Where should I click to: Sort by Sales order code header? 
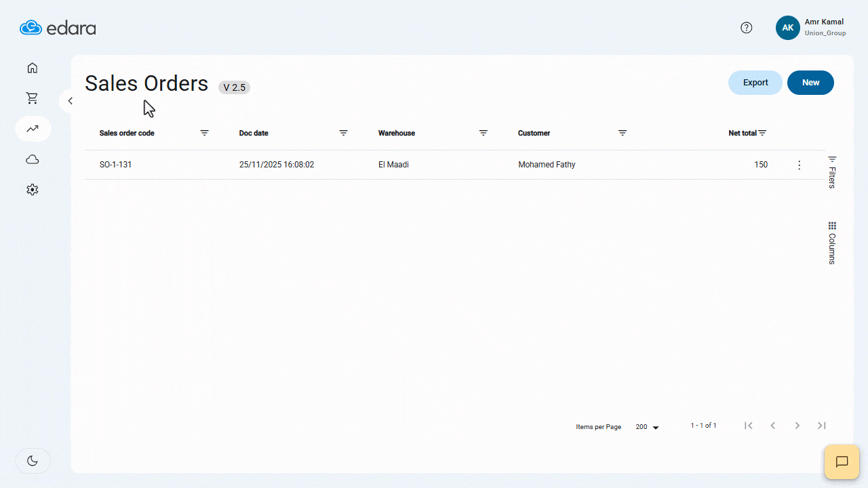pos(127,133)
